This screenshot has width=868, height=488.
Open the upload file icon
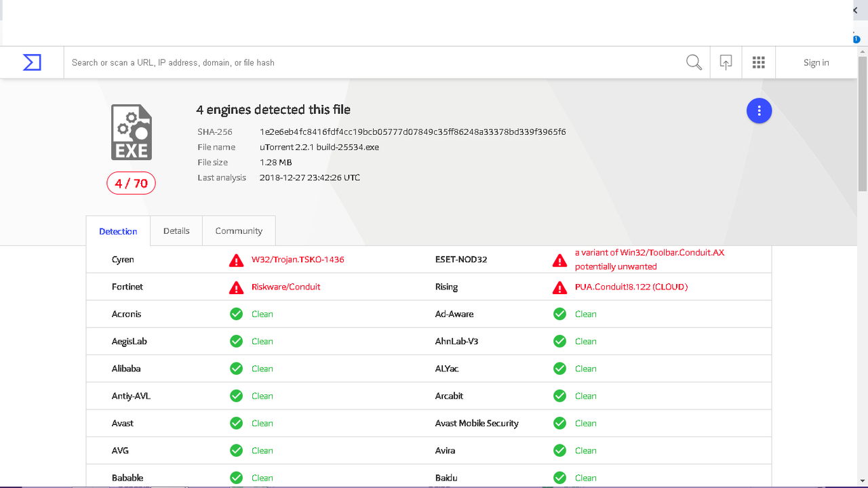pyautogui.click(x=726, y=62)
